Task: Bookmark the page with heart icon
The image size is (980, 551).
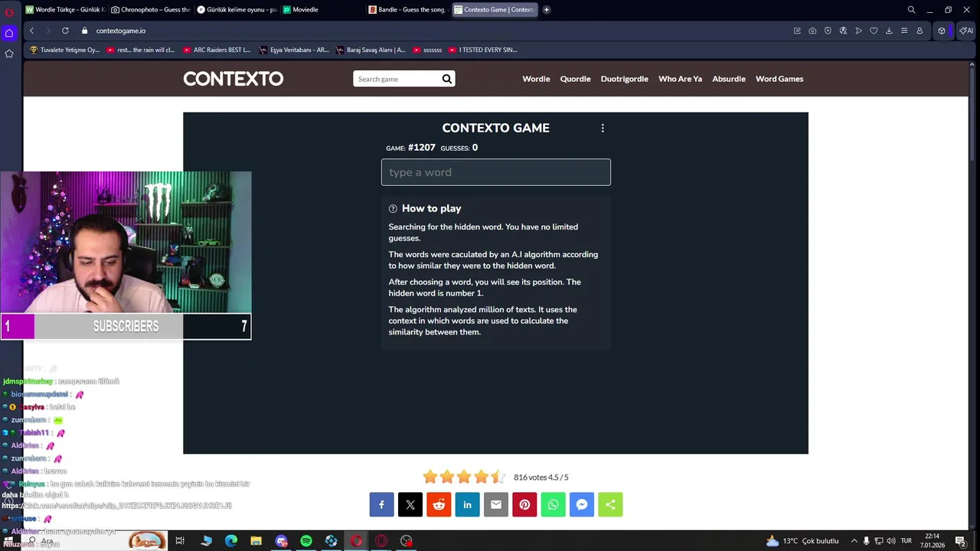Action: [x=874, y=31]
